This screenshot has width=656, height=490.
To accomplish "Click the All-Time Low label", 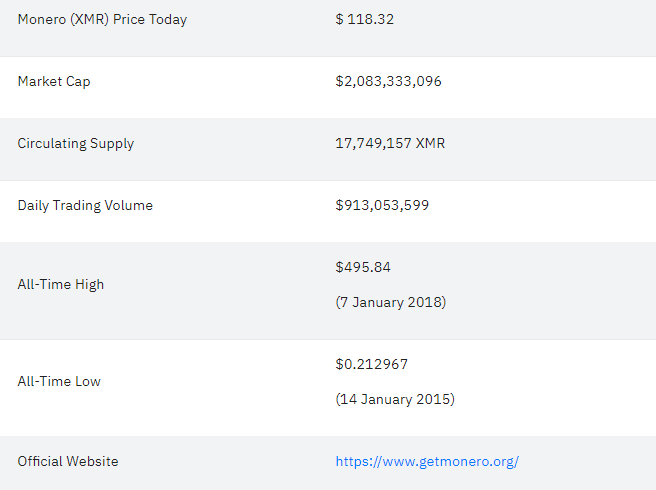I will 59,382.
